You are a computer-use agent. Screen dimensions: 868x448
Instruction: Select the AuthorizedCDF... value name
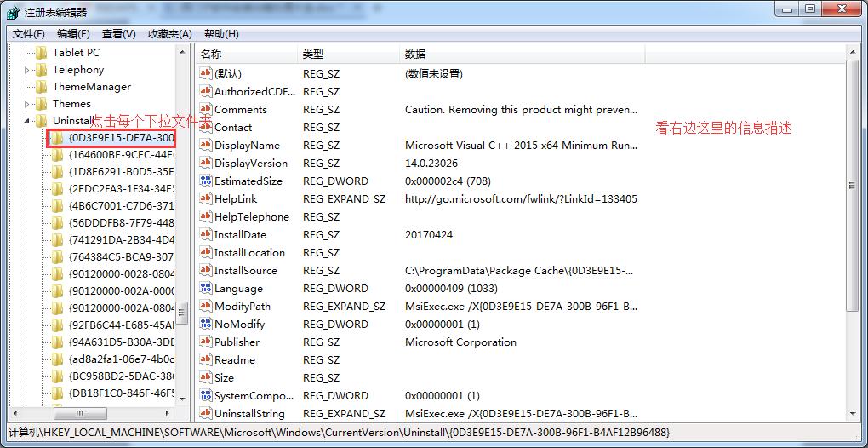coord(255,91)
